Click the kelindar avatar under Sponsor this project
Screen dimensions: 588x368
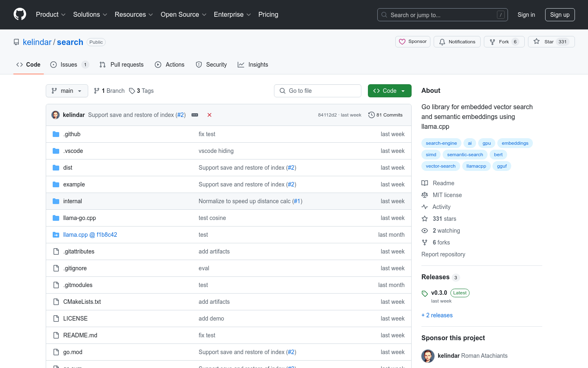428,356
